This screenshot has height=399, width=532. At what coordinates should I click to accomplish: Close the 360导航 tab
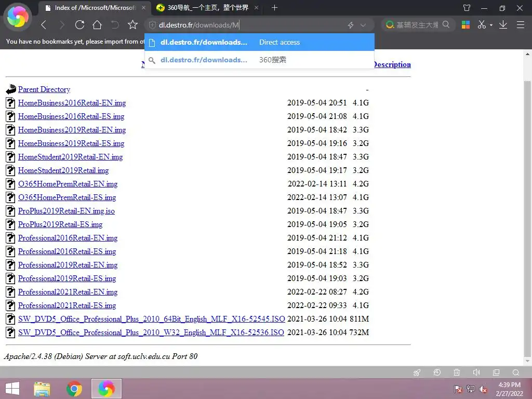click(x=256, y=8)
